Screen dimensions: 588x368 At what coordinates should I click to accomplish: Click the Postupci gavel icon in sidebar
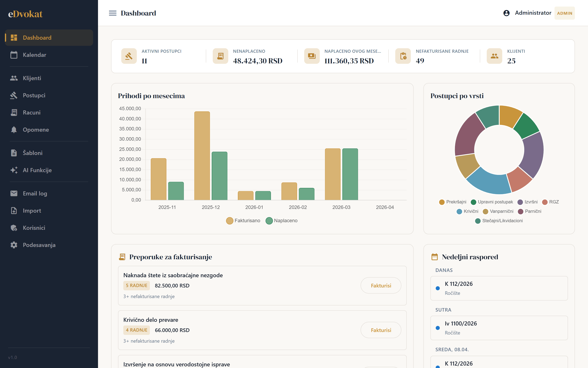point(14,95)
